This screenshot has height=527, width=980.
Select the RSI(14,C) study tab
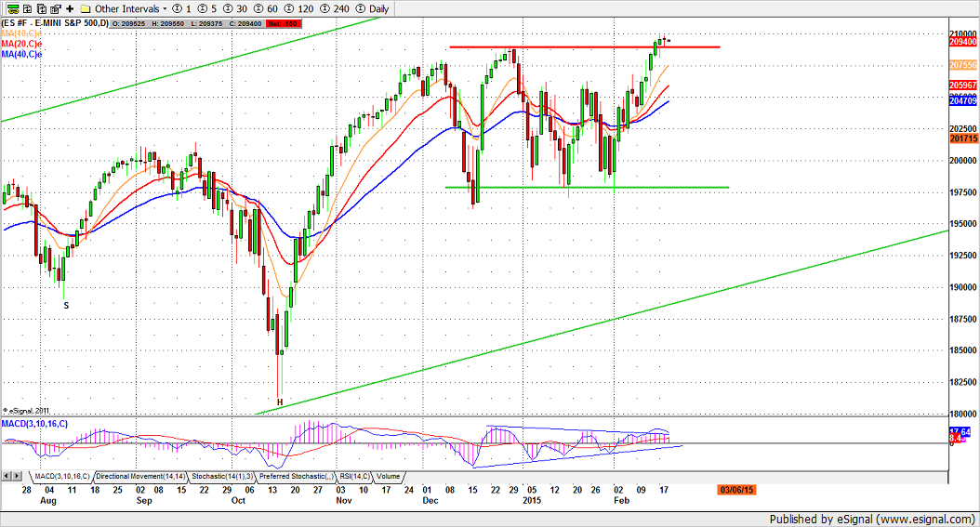[x=354, y=476]
